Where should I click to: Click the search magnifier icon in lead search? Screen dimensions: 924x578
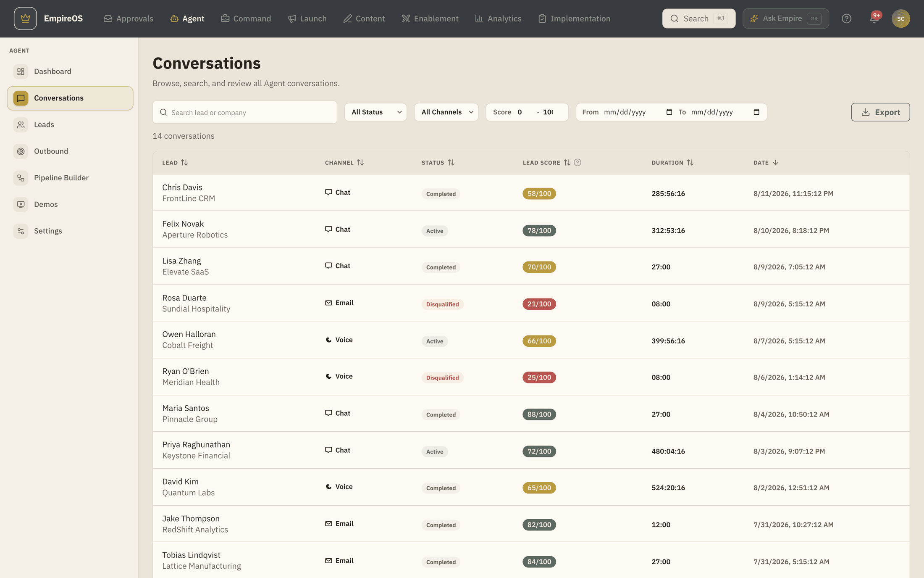click(x=163, y=112)
